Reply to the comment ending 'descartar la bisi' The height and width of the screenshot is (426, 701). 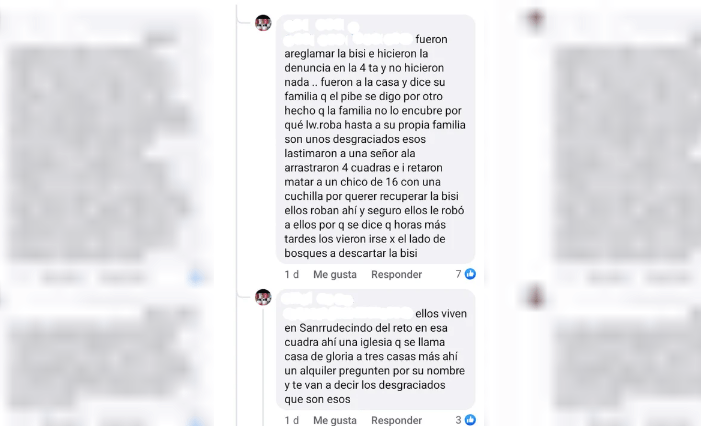click(x=397, y=274)
